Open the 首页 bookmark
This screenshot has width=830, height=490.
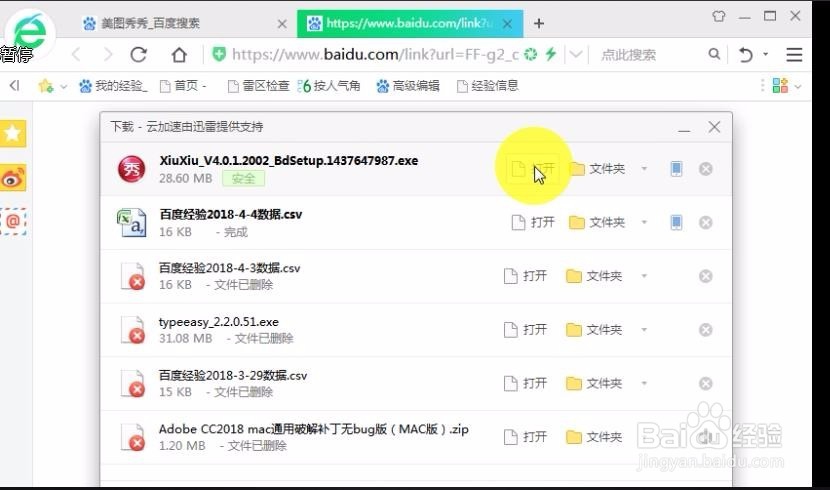click(183, 86)
